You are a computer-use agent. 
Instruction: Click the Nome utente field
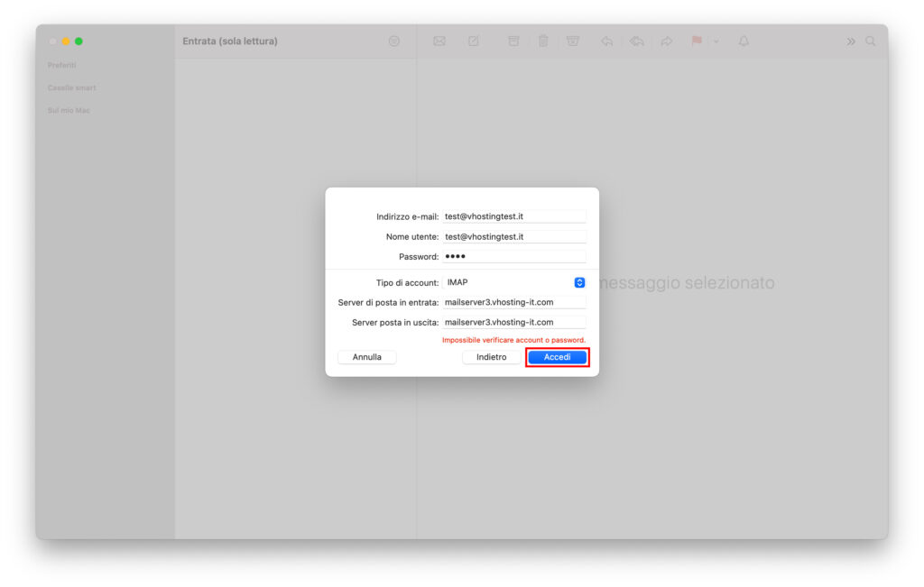pyautogui.click(x=513, y=236)
